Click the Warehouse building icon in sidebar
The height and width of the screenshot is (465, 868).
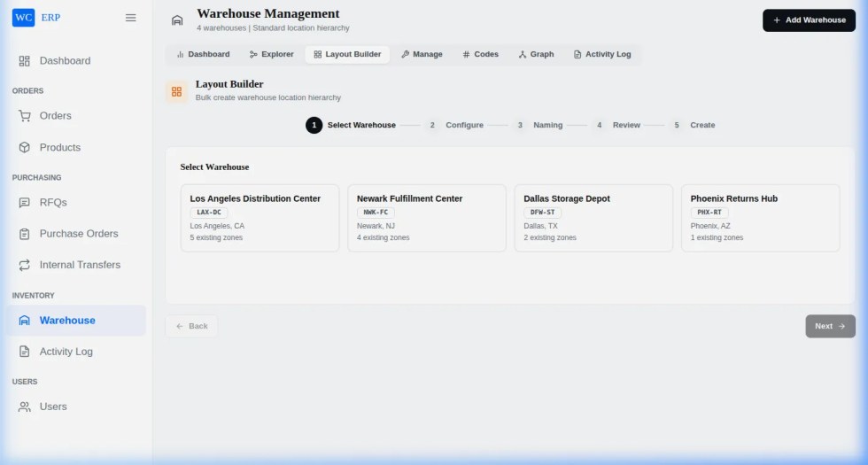point(25,321)
